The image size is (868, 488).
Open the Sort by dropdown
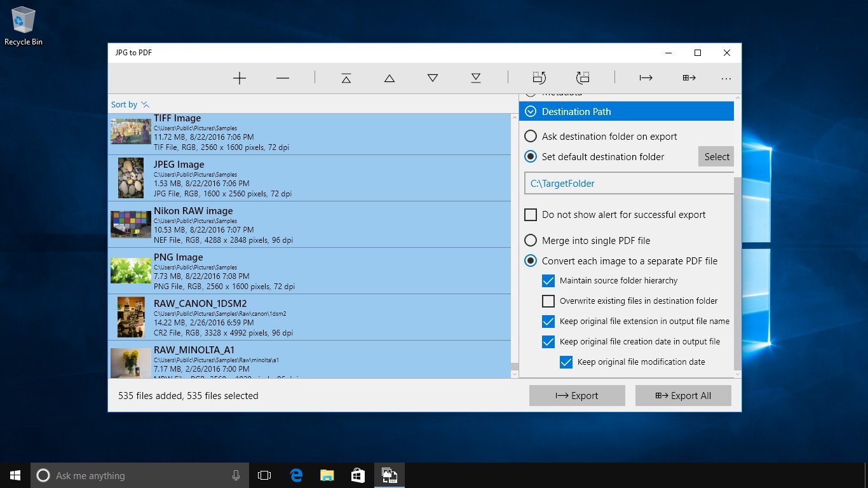(130, 105)
